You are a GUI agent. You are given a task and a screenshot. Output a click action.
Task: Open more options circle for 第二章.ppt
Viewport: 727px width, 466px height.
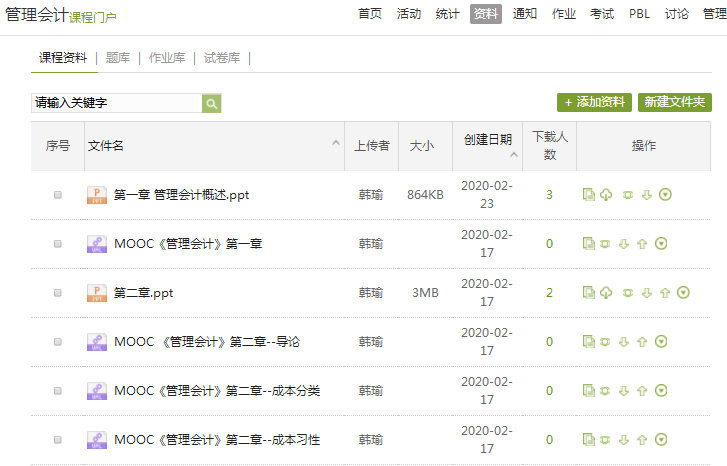[683, 293]
